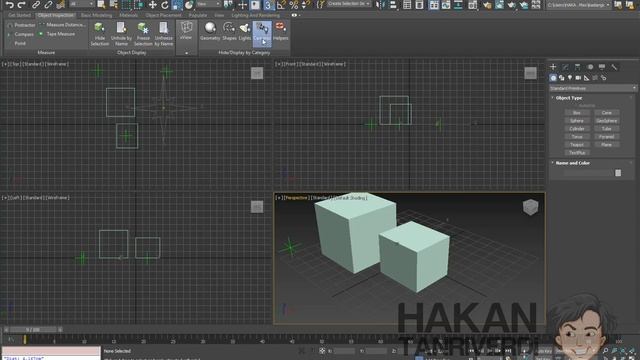This screenshot has height=360, width=640.
Task: Click the MAXScript listener input field
Action: [51, 351]
